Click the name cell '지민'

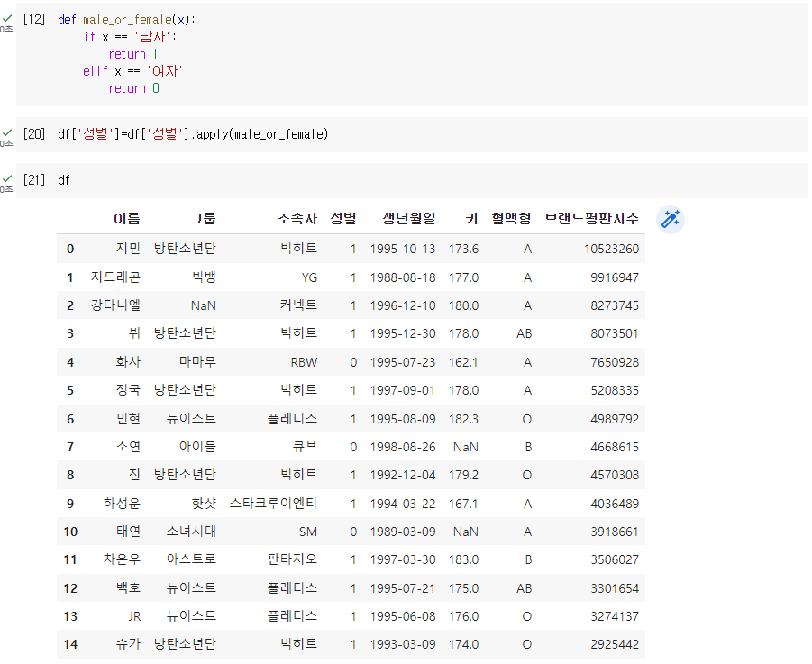(128, 249)
